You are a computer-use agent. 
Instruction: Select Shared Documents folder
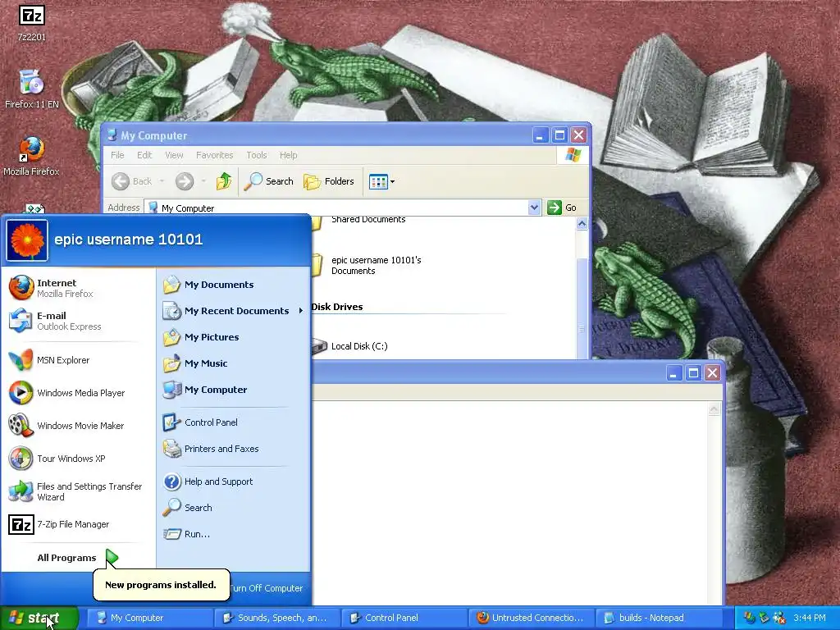(x=360, y=221)
